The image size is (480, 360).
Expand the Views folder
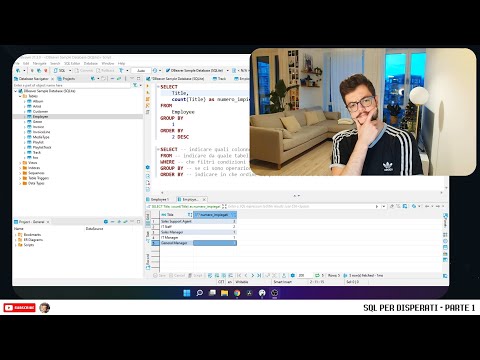[20, 163]
